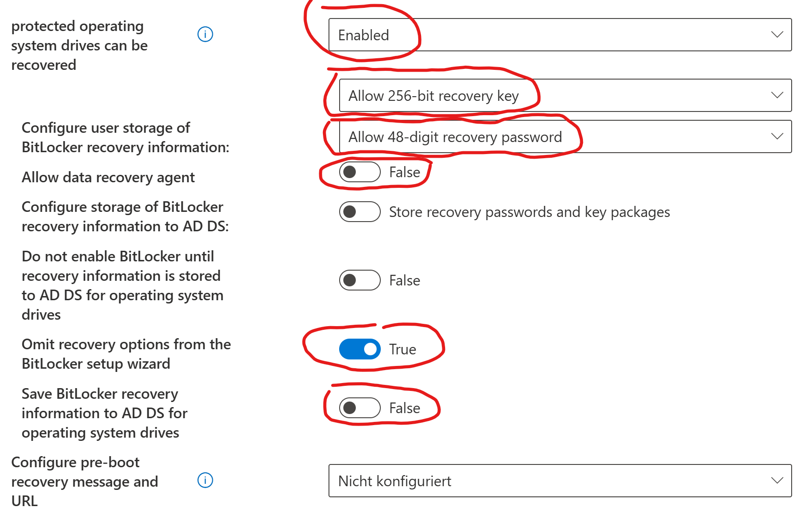Click chevron arrow on Enabled dropdown
The image size is (812, 532).
777,35
